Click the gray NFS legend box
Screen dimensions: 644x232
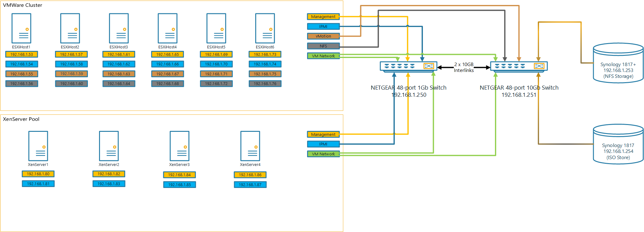pyautogui.click(x=323, y=46)
